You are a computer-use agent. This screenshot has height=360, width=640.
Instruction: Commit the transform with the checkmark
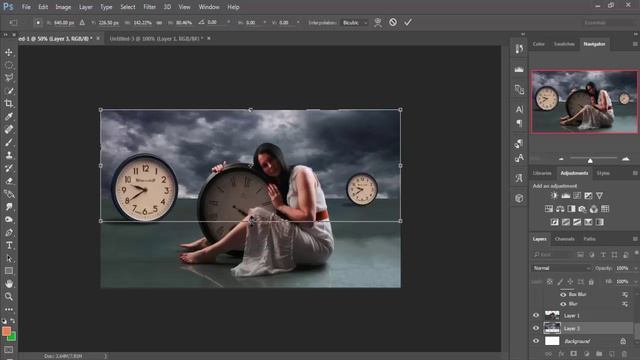click(x=408, y=22)
